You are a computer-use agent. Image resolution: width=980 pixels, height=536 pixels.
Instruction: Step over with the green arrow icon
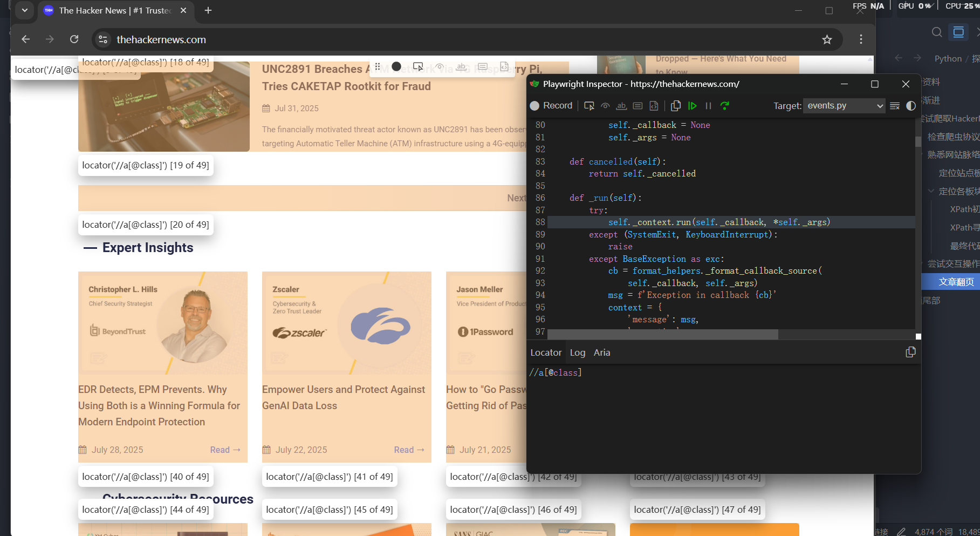tap(725, 106)
